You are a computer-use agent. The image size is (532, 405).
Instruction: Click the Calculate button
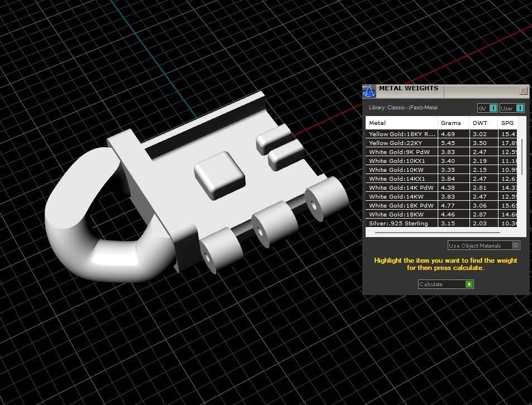click(446, 285)
